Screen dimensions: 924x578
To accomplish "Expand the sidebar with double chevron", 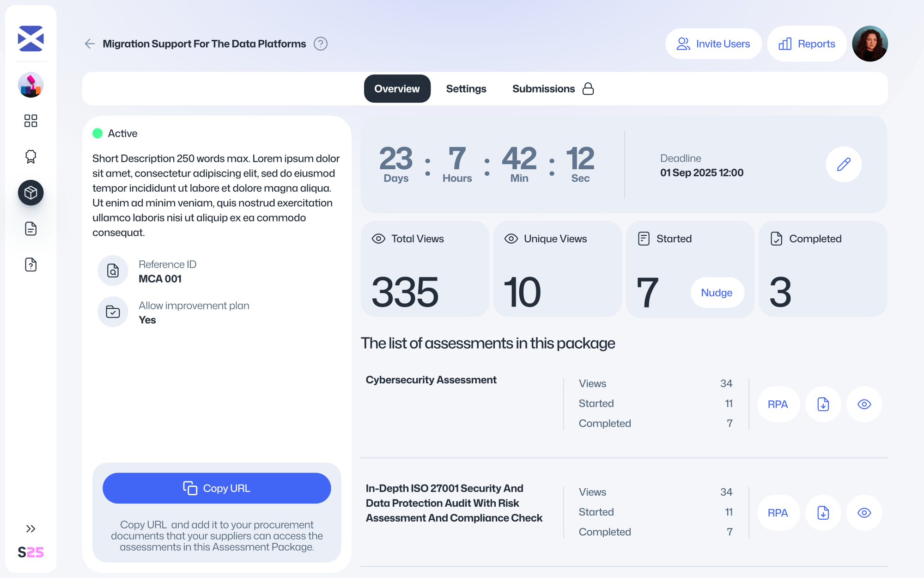I will [30, 529].
